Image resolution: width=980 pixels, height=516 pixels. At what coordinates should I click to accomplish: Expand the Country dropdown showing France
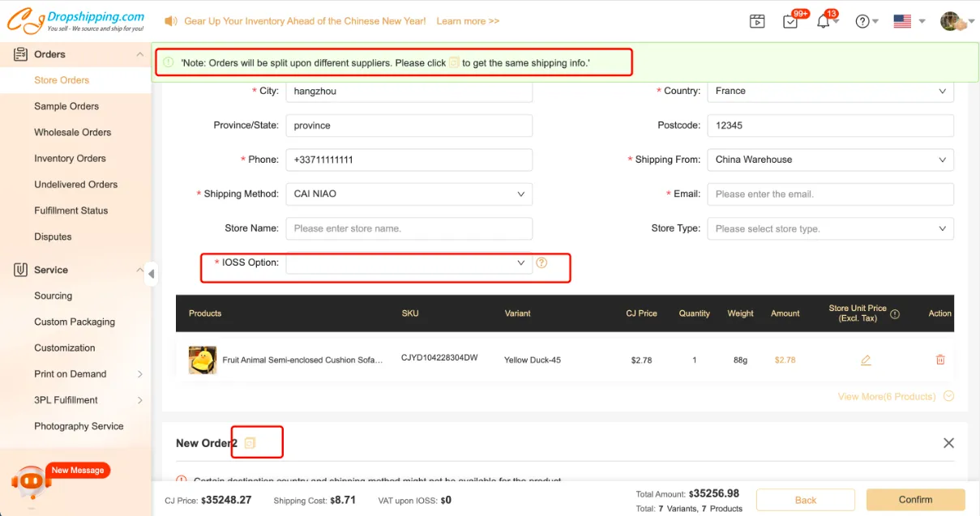click(830, 92)
